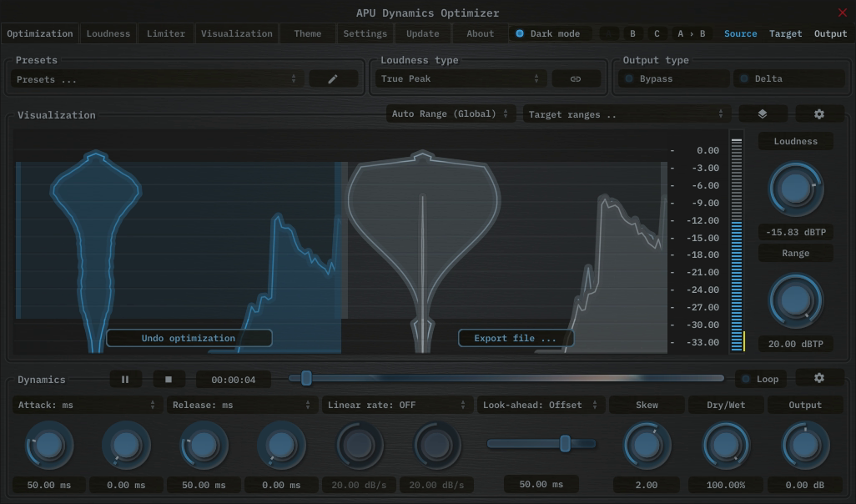Viewport: 856px width, 504px height.
Task: Turn on Loop playback
Action: (746, 379)
